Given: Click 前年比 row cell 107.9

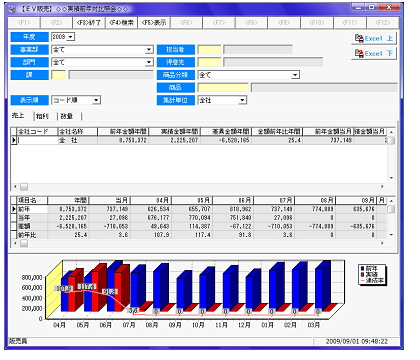Looking at the screenshot, I should coord(151,235).
